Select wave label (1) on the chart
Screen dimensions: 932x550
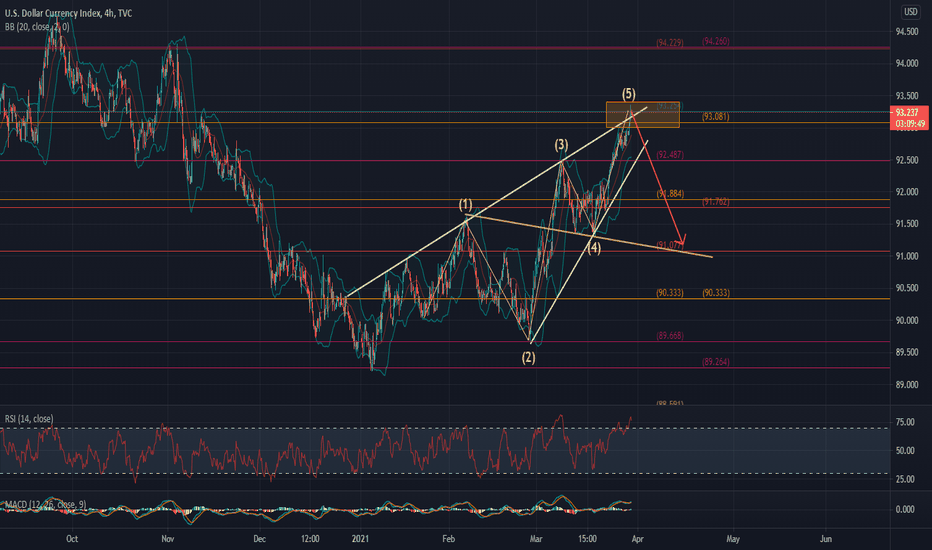[x=465, y=205]
